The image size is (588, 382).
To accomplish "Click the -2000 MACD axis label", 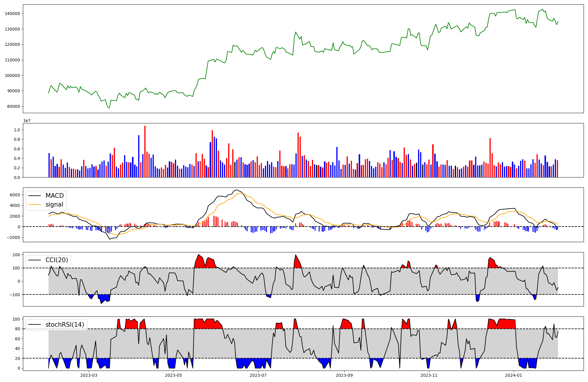I will point(14,237).
